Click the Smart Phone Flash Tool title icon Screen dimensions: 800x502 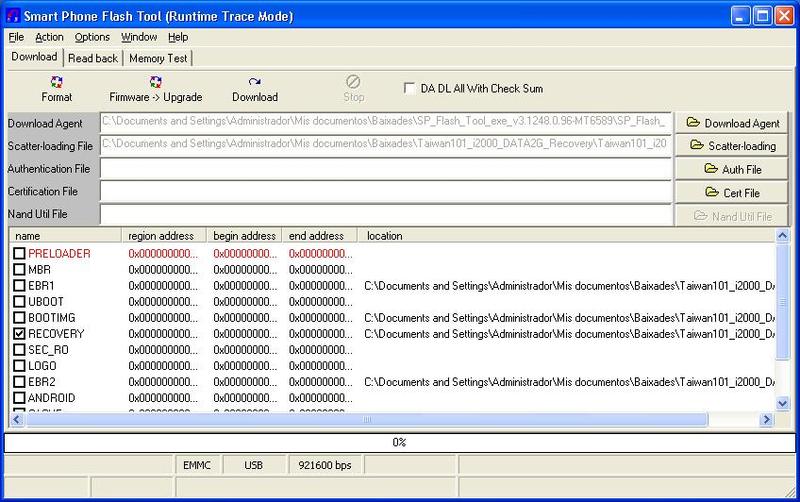(x=13, y=16)
